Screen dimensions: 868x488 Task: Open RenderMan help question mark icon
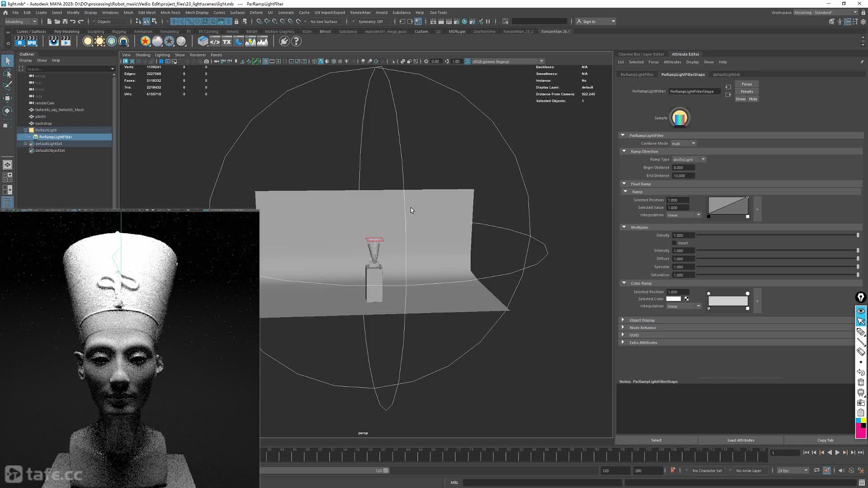[x=296, y=42]
